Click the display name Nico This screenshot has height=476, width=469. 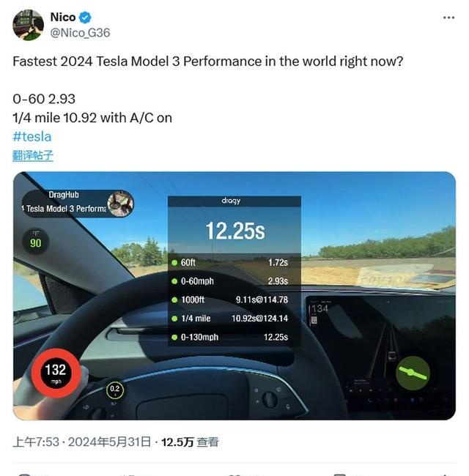[x=63, y=18]
